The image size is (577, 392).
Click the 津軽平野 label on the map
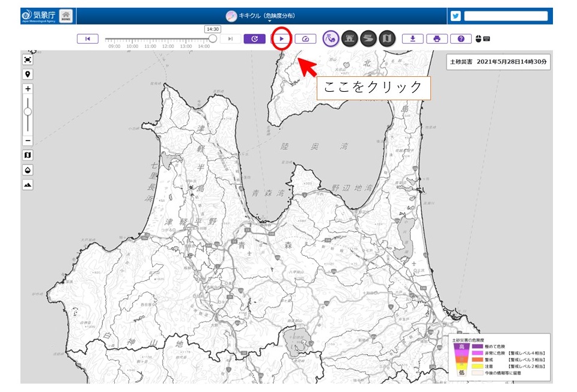pos(191,222)
